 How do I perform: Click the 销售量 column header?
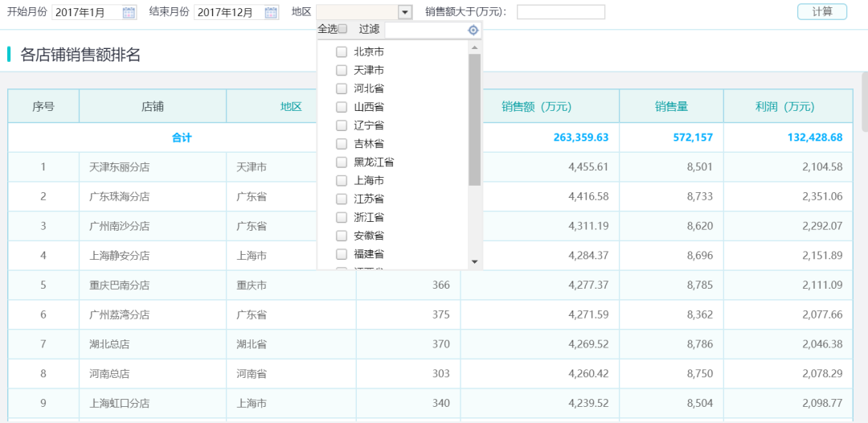pyautogui.click(x=671, y=106)
